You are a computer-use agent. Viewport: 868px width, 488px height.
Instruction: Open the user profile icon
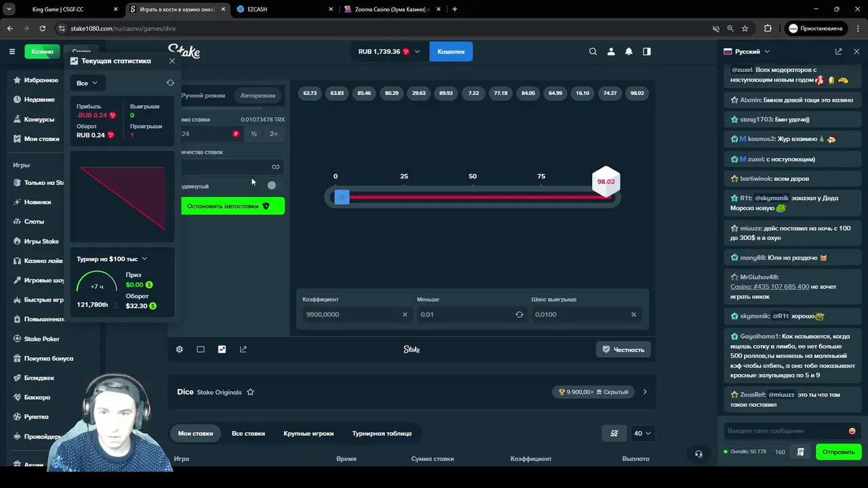pyautogui.click(x=611, y=52)
